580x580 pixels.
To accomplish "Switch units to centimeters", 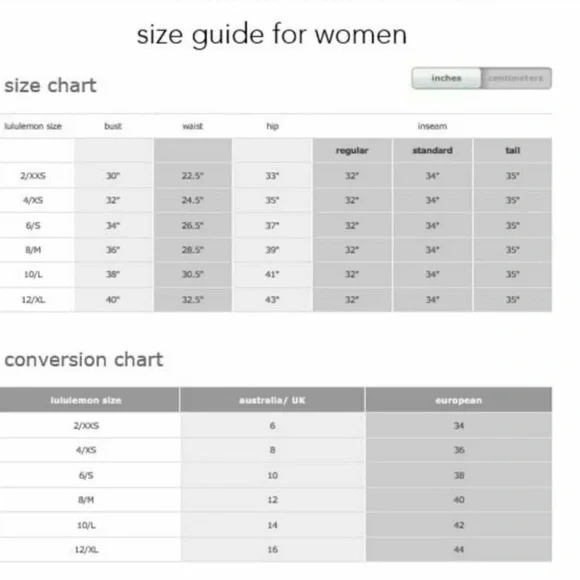I will pos(516,78).
